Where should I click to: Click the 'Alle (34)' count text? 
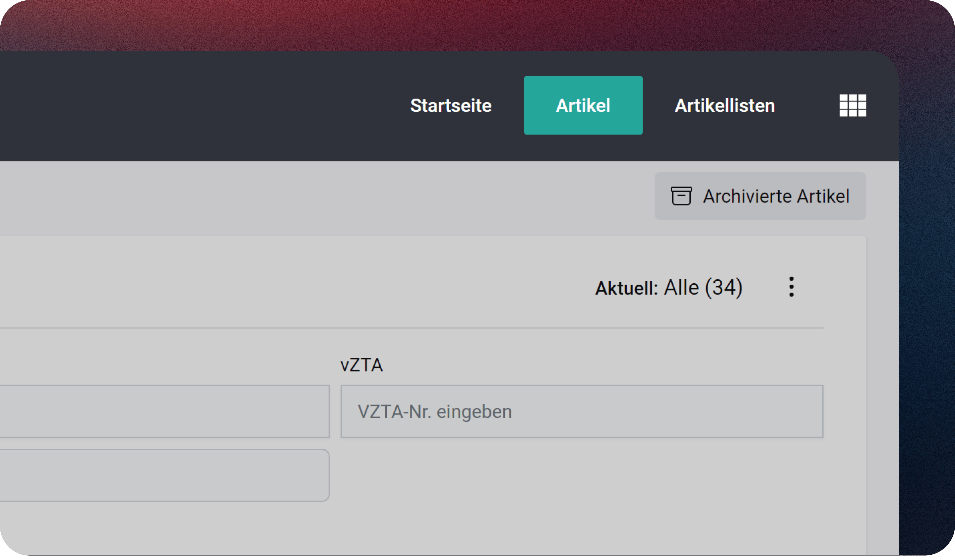tap(703, 287)
